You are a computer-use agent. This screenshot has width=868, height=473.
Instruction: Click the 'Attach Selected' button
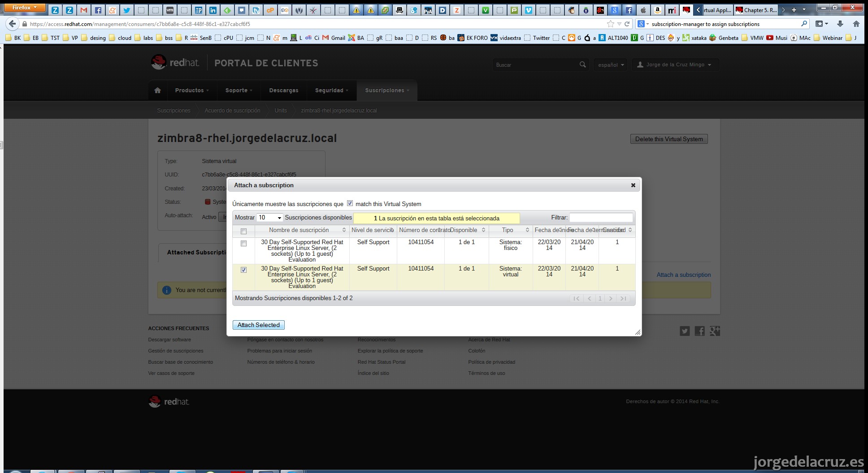pos(259,325)
